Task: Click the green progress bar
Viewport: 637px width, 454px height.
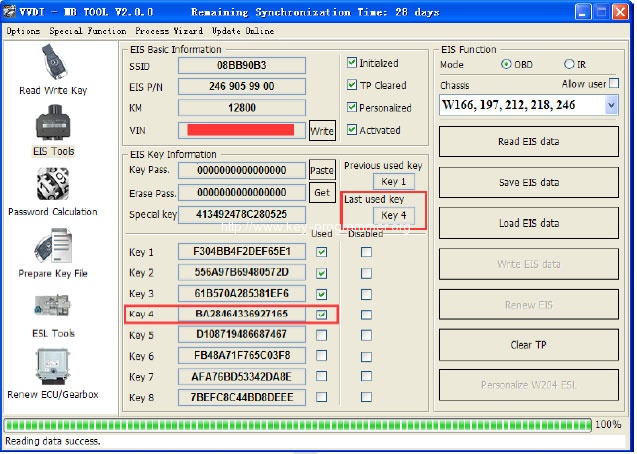Action: coord(297,425)
